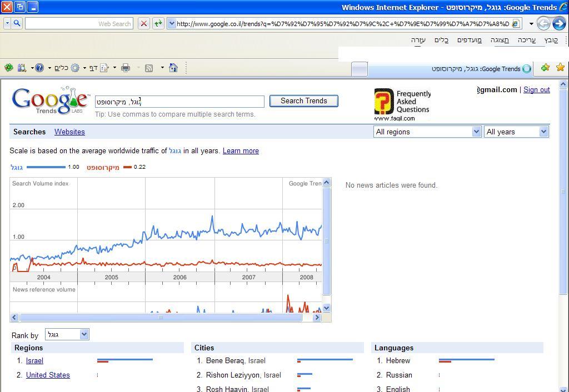Click the Favorites star icon
Screen dimensions: 569x392
click(560, 68)
